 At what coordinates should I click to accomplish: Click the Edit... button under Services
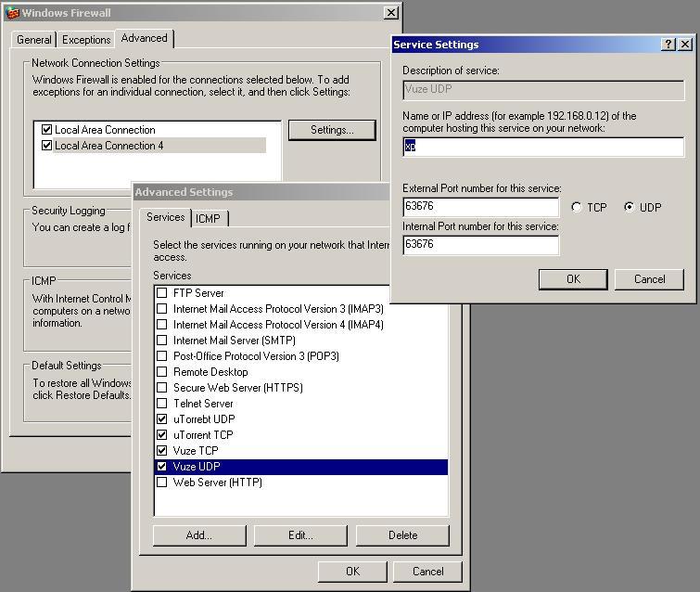click(300, 535)
